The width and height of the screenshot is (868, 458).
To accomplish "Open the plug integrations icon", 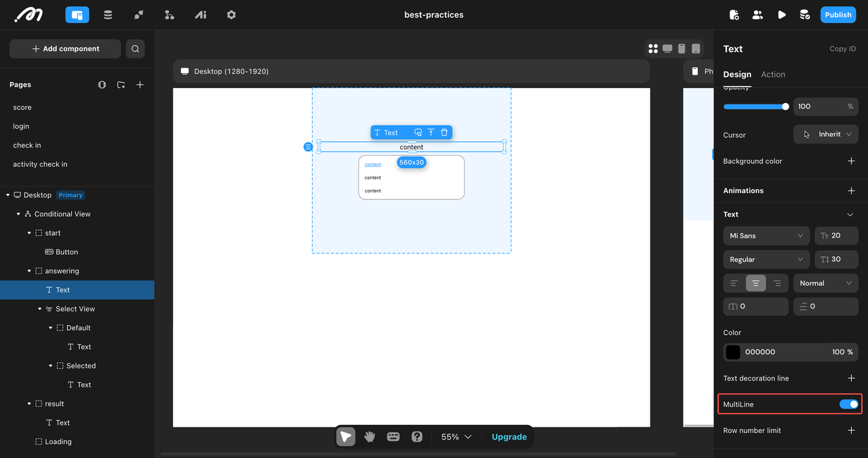I will coord(138,14).
